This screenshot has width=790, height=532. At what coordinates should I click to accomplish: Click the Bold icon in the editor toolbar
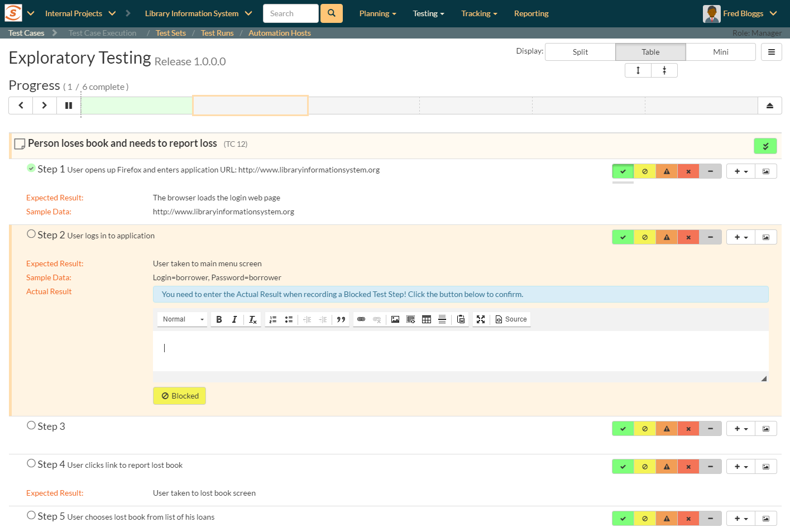point(219,319)
